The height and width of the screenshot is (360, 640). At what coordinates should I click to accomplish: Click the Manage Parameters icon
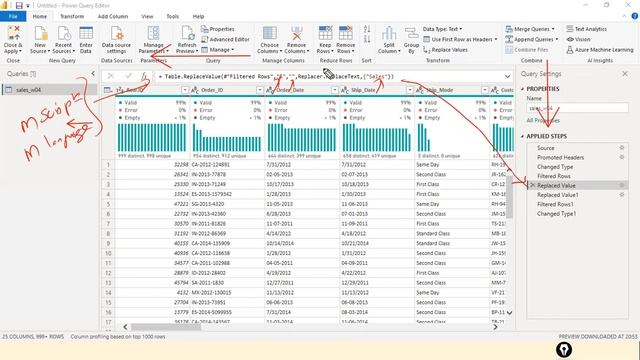153,33
